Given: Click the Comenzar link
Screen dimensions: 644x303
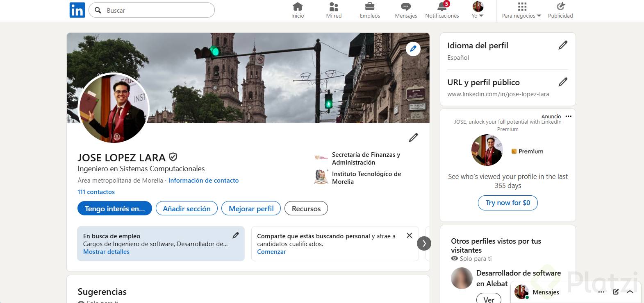Looking at the screenshot, I should pyautogui.click(x=271, y=252).
